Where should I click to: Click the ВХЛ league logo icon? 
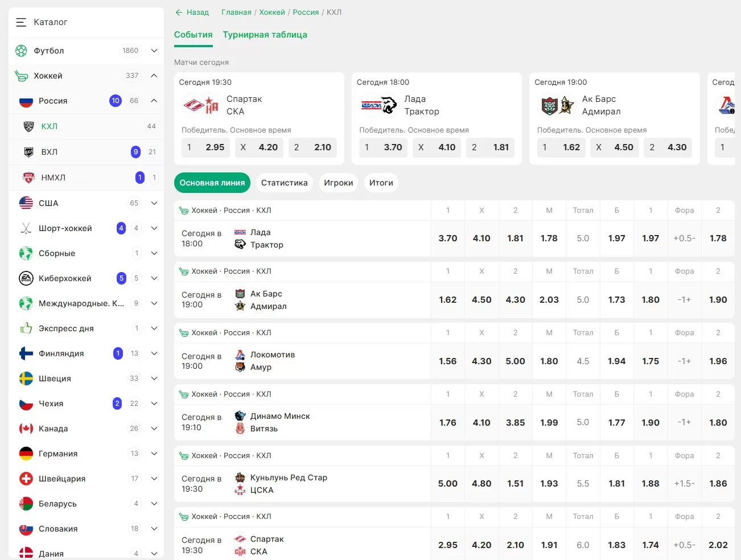coord(28,152)
